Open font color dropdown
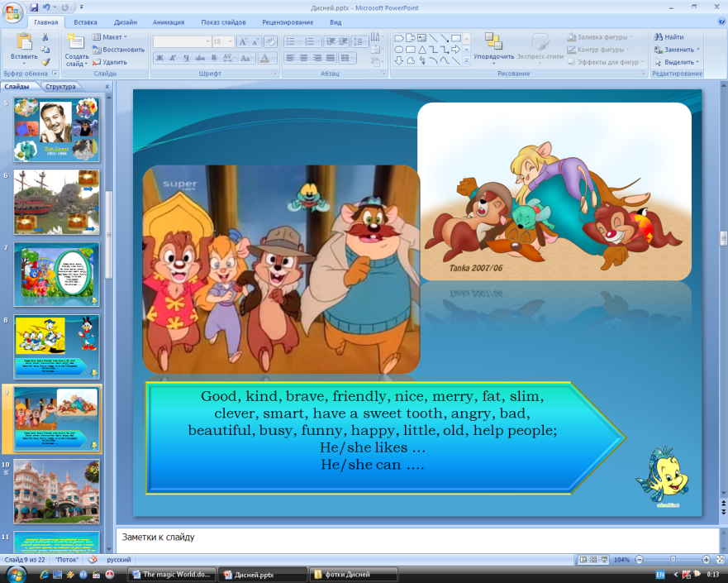This screenshot has height=583, width=728. pos(274,58)
